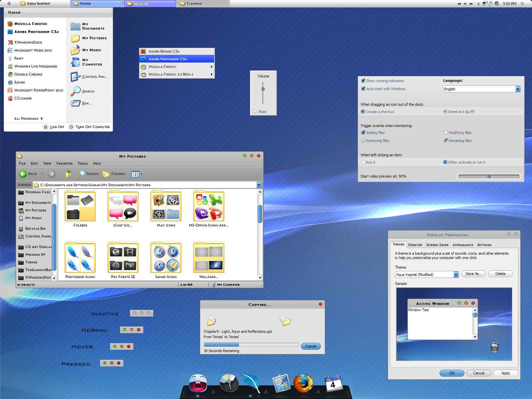Open Windows Live Messenger entry
The height and width of the screenshot is (399, 532).
33,66
